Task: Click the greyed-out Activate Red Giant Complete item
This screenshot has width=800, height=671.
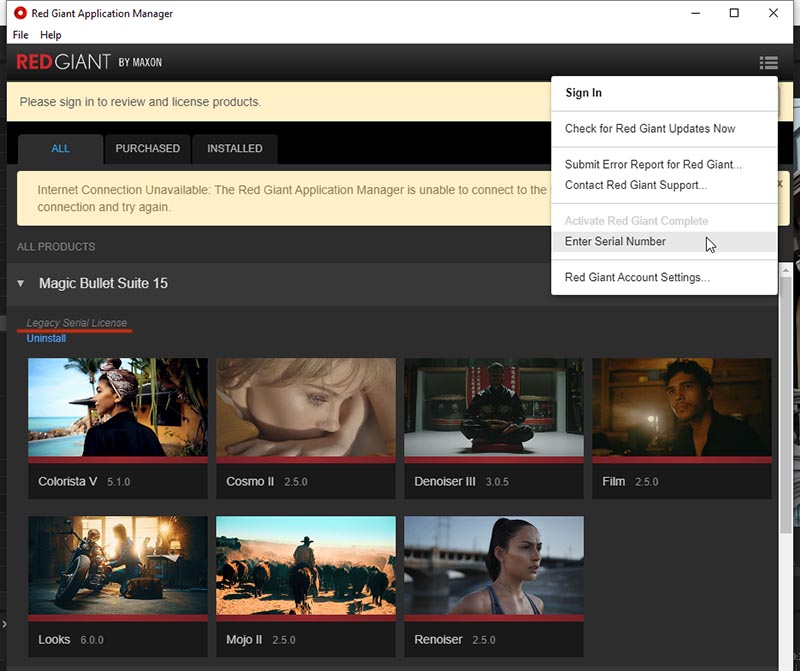Action: click(636, 221)
